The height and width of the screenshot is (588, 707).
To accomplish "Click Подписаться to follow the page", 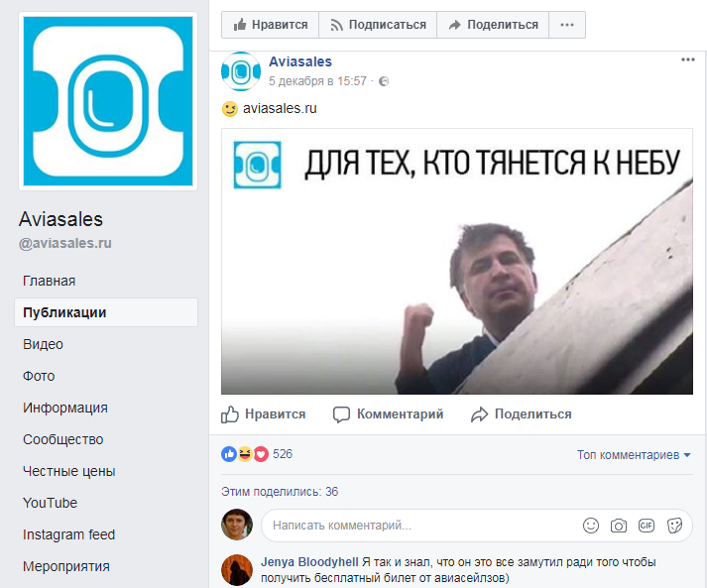I will tap(378, 25).
